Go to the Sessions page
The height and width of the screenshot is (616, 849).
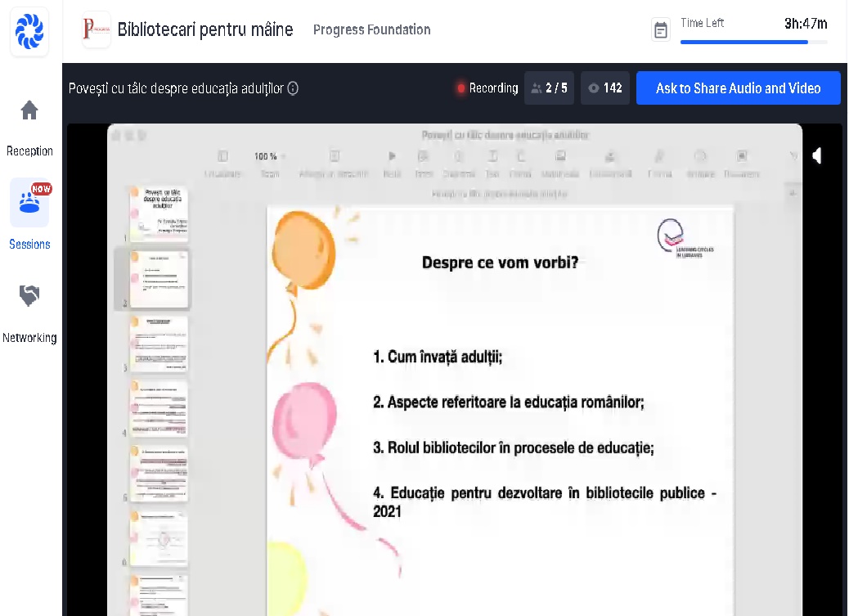click(x=29, y=203)
